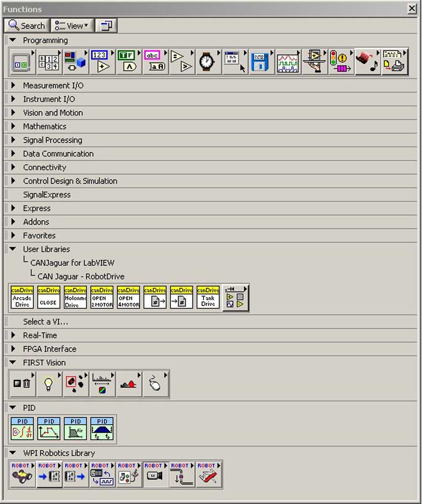This screenshot has height=504, width=422.
Task: Choose the Select a VI... entry
Action: [x=45, y=321]
